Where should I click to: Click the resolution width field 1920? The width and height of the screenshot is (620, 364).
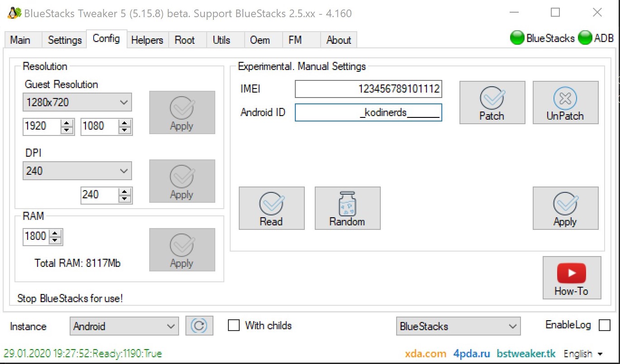pyautogui.click(x=42, y=126)
